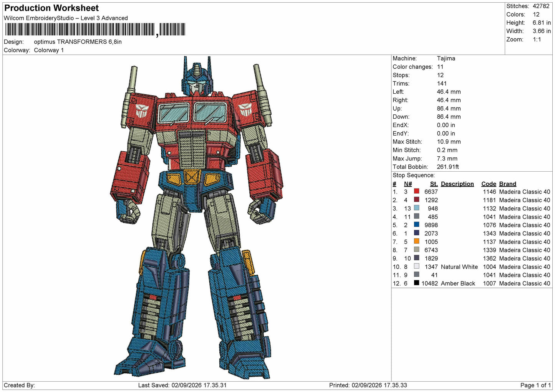Select the Zoom value "1:1"
The height and width of the screenshot is (392, 555).
tap(537, 40)
